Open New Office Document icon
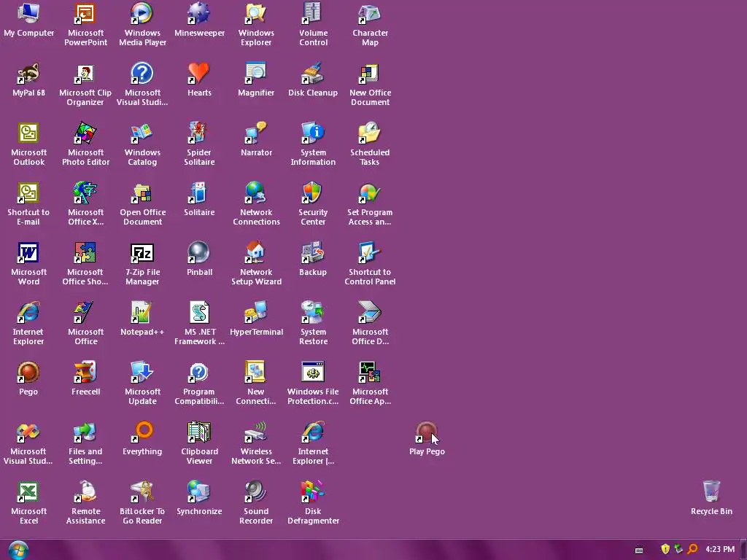Screen dimensions: 747x560 coord(370,74)
